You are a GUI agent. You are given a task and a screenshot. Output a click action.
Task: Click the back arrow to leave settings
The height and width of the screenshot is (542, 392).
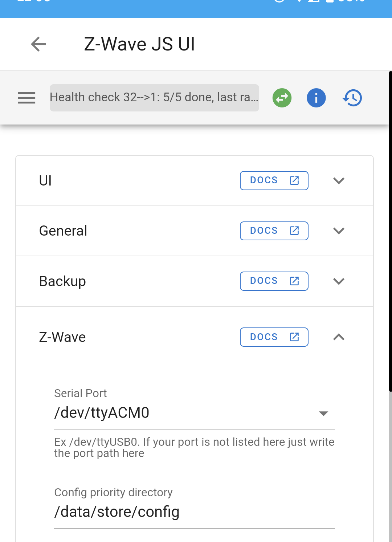pos(38,44)
